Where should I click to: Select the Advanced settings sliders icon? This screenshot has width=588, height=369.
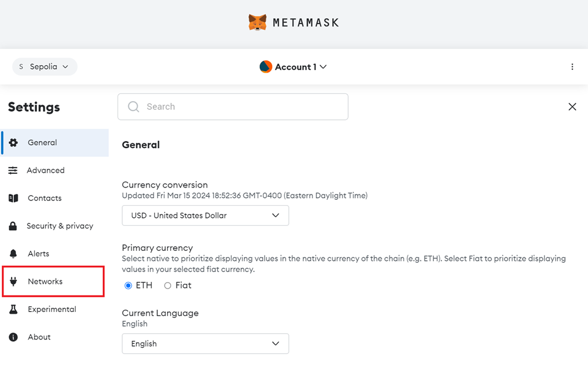pos(14,170)
